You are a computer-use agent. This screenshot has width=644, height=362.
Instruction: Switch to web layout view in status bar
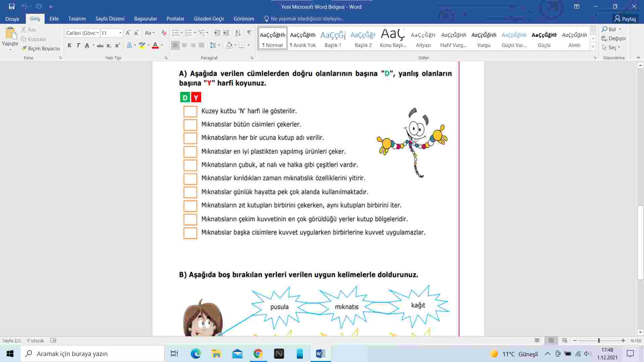pyautogui.click(x=565, y=341)
